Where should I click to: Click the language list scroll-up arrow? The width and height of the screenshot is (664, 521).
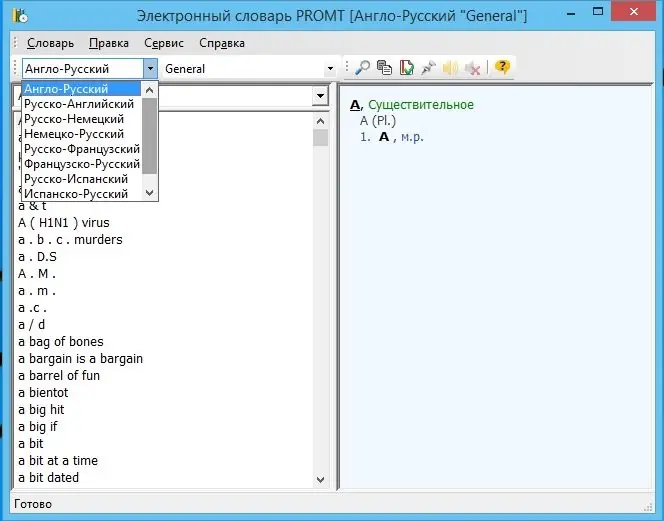coord(149,90)
